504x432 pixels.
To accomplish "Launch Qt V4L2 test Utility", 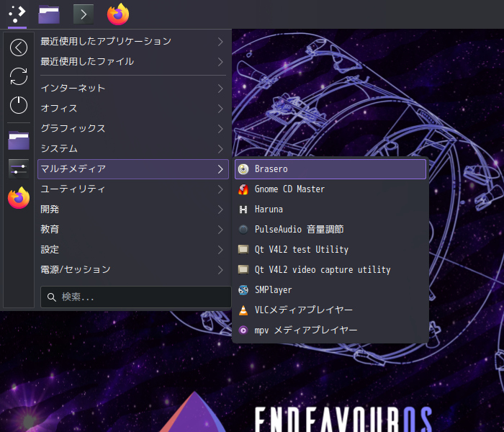I will [330, 250].
